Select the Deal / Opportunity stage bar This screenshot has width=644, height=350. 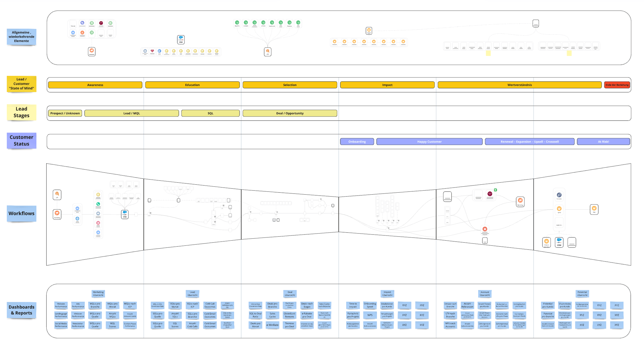(x=290, y=113)
